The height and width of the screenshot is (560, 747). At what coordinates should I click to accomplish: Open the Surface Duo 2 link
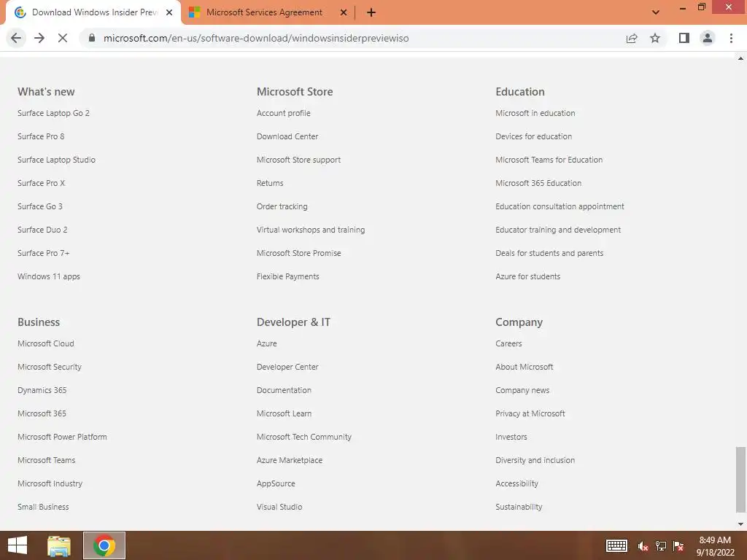click(x=42, y=230)
